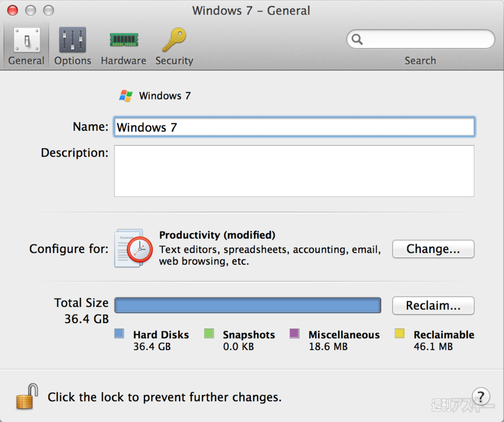Open help with the question mark
The image size is (504, 422).
coord(481,396)
